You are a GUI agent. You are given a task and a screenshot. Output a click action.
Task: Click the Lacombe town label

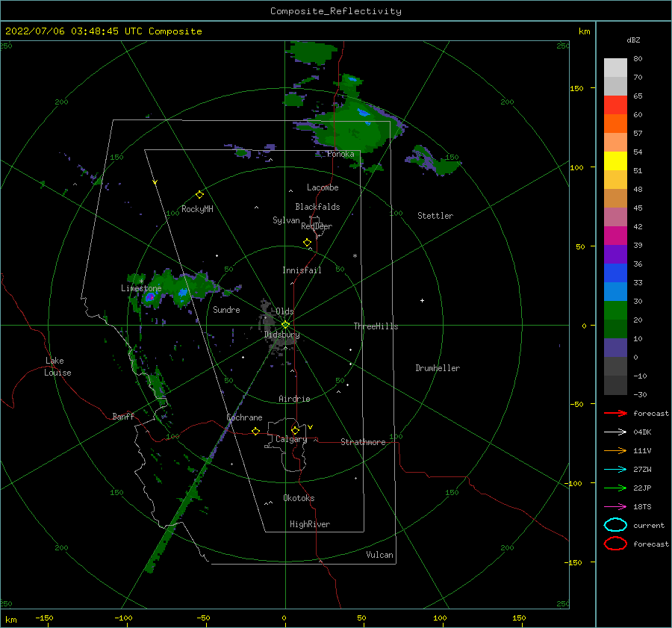(x=323, y=187)
